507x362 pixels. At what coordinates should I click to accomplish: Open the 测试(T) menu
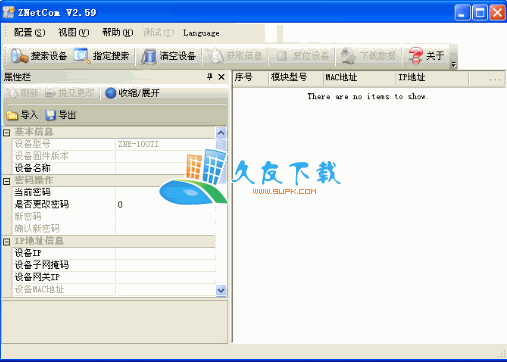pyautogui.click(x=158, y=33)
